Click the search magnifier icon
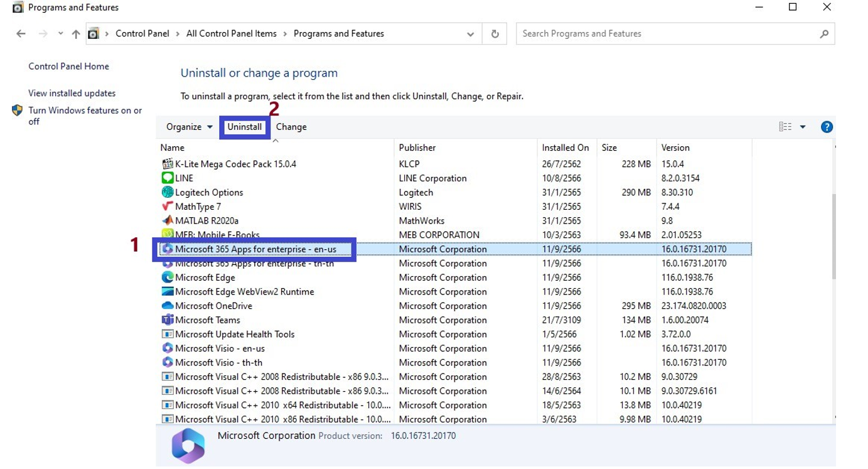The height and width of the screenshot is (469, 868). coord(824,34)
